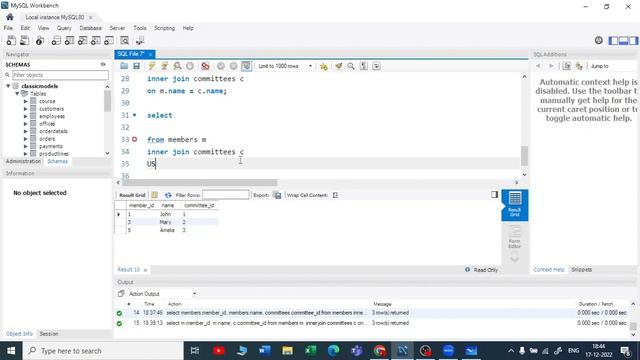Screen dimensions: 640x360
Task: Export the result set to file
Action: point(278,195)
